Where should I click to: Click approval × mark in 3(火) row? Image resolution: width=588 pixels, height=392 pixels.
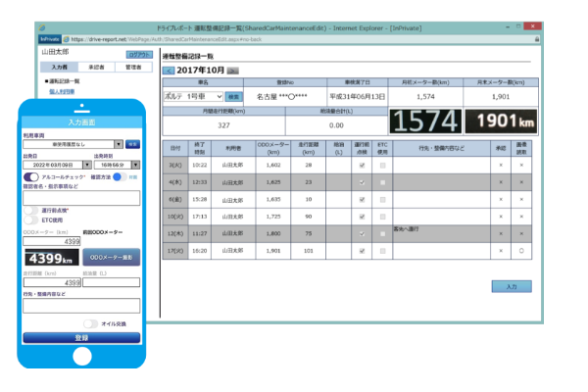pyautogui.click(x=501, y=166)
